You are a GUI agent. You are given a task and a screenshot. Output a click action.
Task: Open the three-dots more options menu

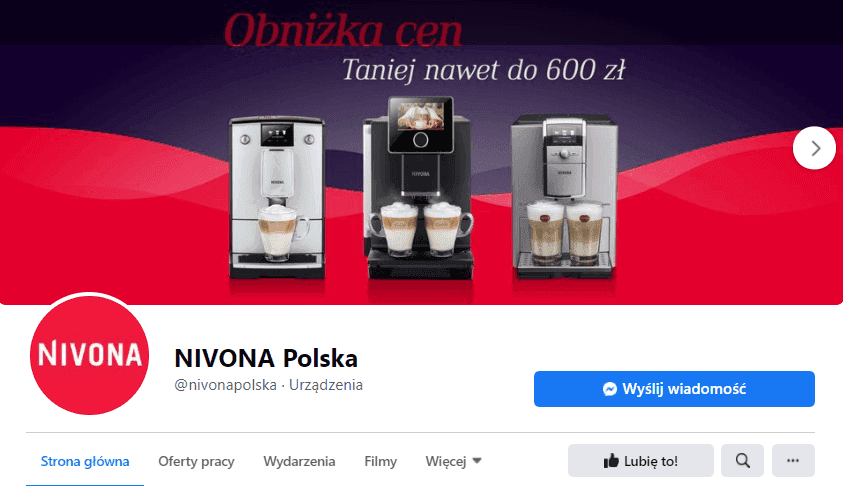tap(793, 461)
